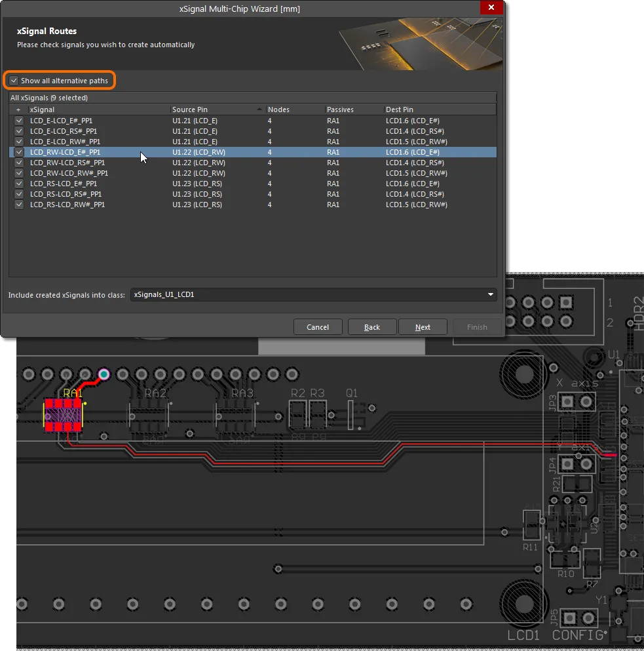Uncheck LCD_RW-LCD_RS#_PP1 row checkbox
Viewport: 644px width, 651px height.
[x=19, y=163]
